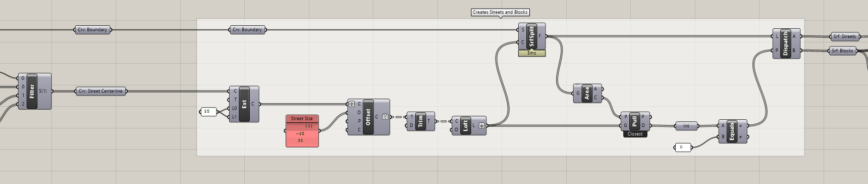This screenshot has width=868, height=184.
Task: Select the Equals component
Action: click(x=732, y=131)
